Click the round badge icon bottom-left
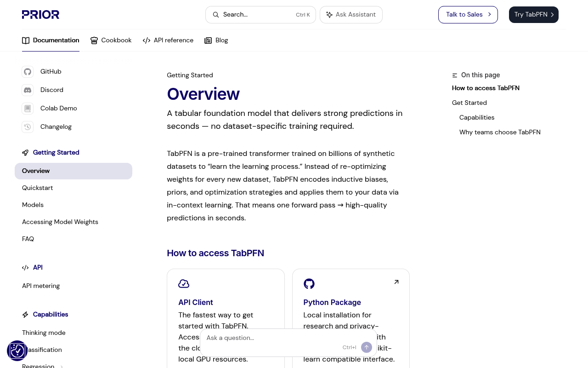This screenshot has height=368, width=588. coord(17,351)
